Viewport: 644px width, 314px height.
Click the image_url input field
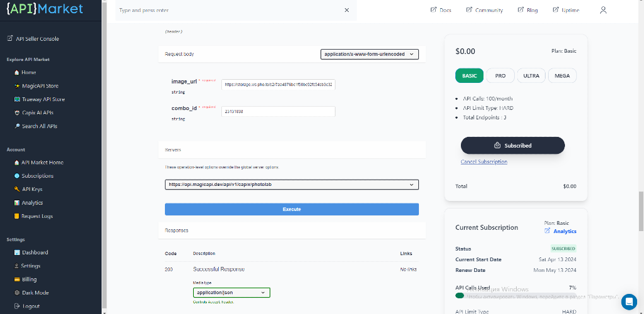click(x=278, y=84)
